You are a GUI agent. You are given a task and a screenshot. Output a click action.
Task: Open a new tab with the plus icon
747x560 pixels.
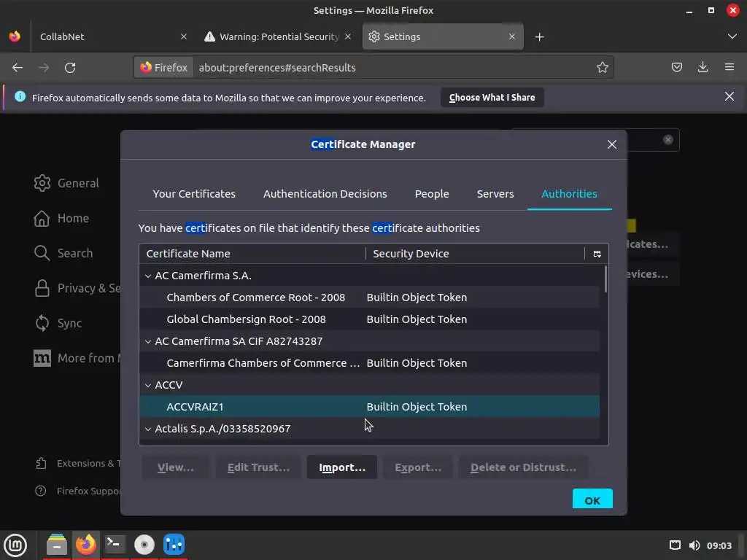(539, 36)
